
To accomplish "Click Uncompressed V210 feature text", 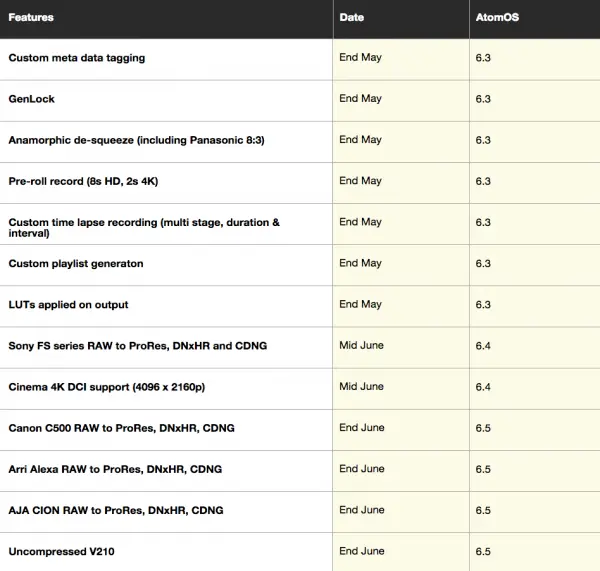I will pos(61,551).
